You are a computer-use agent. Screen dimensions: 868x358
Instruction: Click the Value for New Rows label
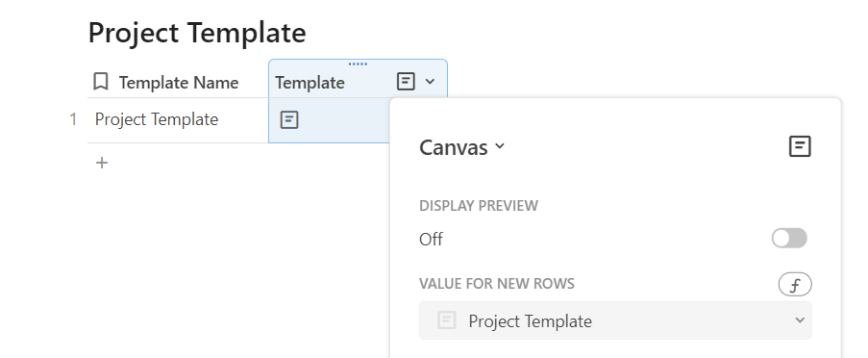click(x=497, y=284)
